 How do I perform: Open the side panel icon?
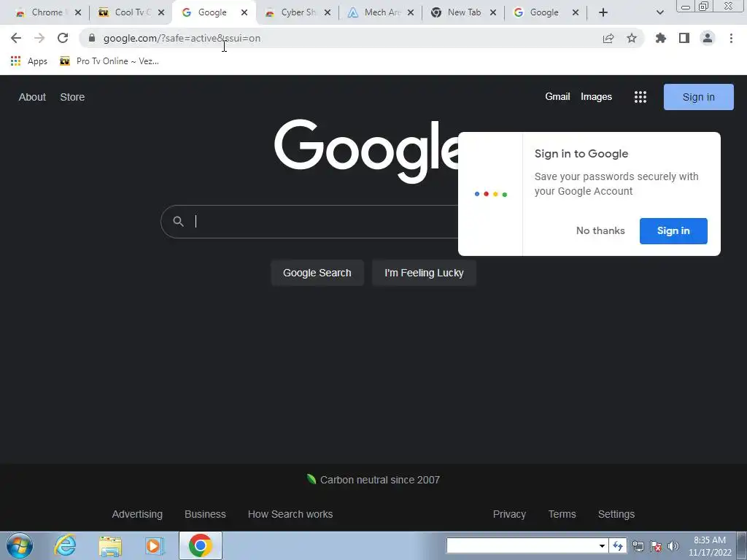coord(684,38)
